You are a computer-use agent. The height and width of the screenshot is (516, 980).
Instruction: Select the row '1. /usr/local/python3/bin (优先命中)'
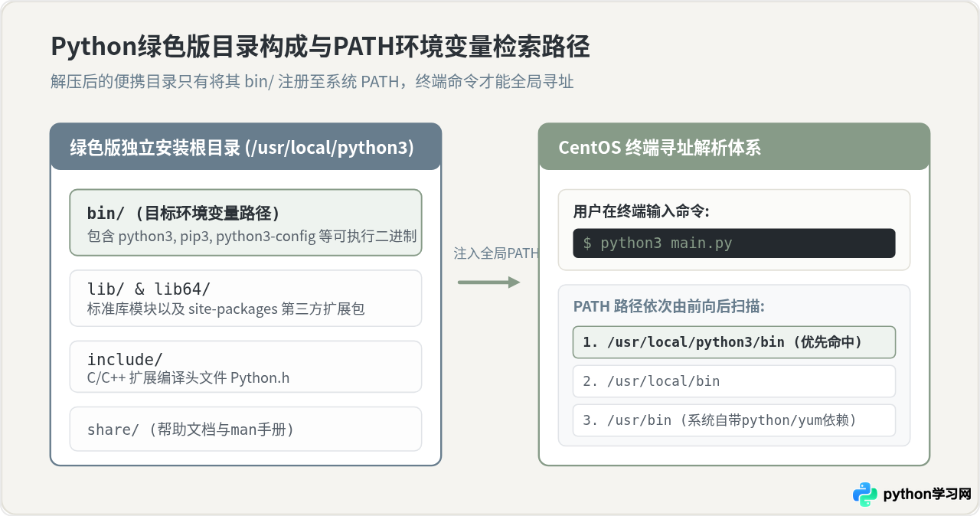click(734, 342)
